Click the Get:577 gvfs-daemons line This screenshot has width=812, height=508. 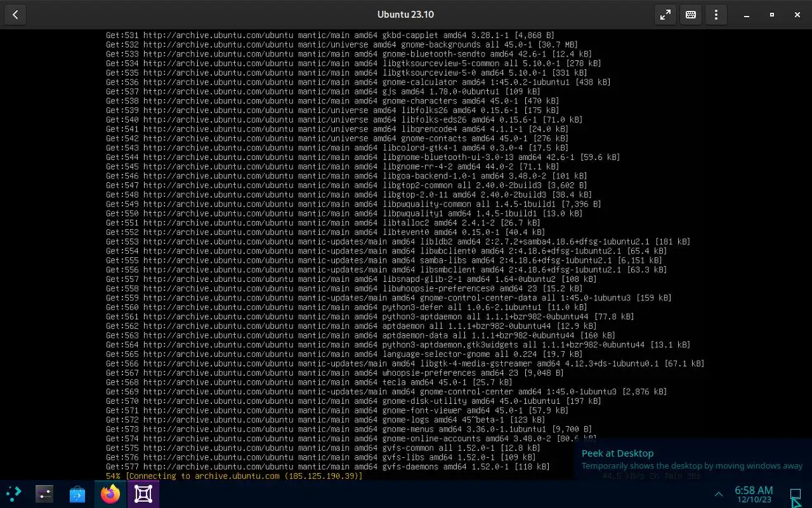(x=328, y=467)
